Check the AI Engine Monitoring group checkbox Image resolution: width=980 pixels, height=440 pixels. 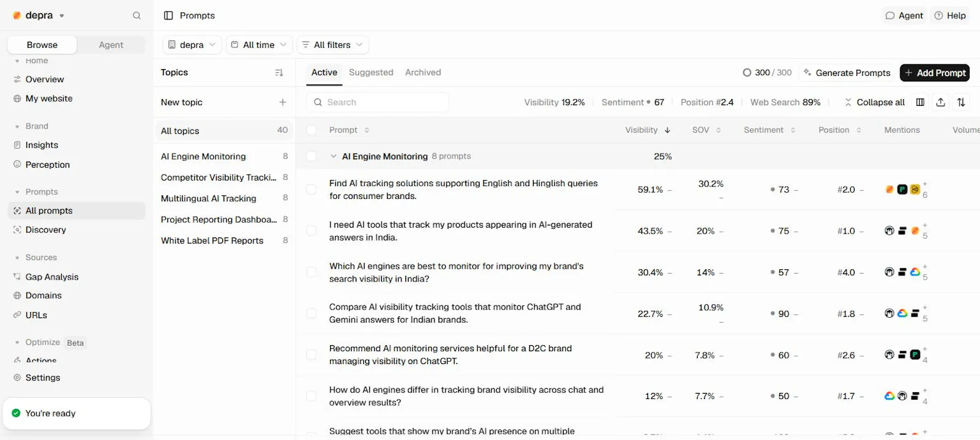[x=311, y=157]
